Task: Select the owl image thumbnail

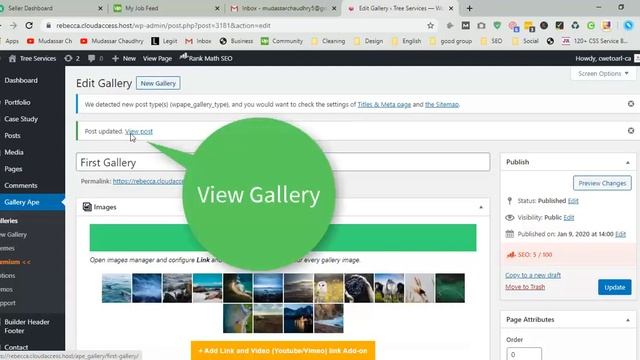Action: tap(329, 288)
